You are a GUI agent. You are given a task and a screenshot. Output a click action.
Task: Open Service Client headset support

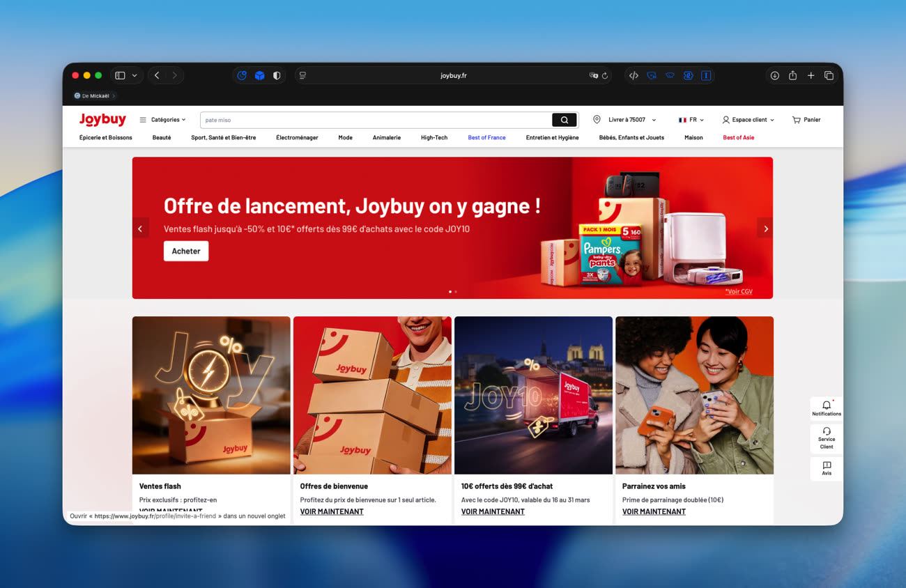827,438
